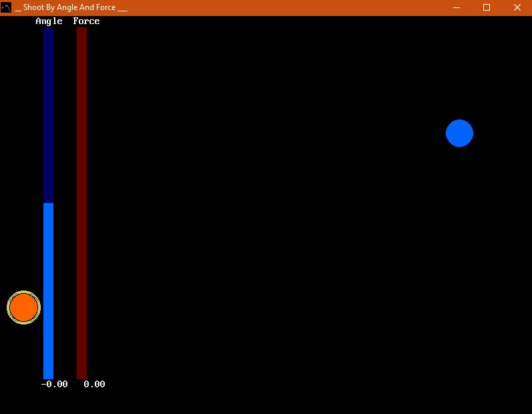The image size is (532, 414).
Task: Click the orange cannonball with yellow ring
Action: [24, 307]
